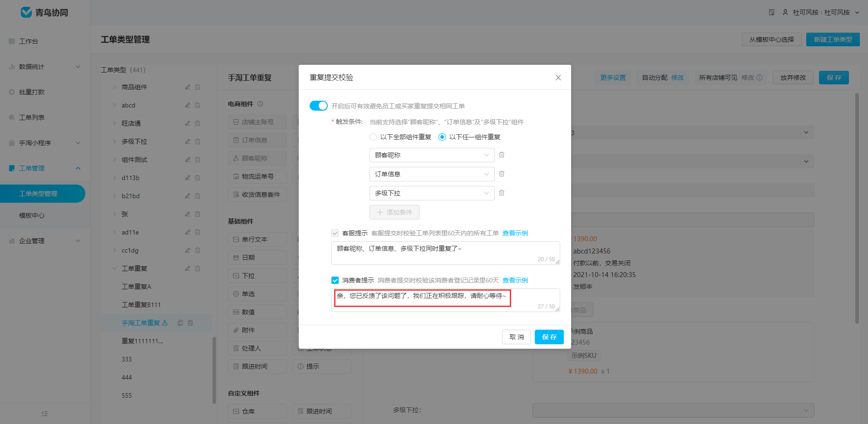Click into the 消费者提示 text area
The image size is (868, 424).
(x=445, y=300)
